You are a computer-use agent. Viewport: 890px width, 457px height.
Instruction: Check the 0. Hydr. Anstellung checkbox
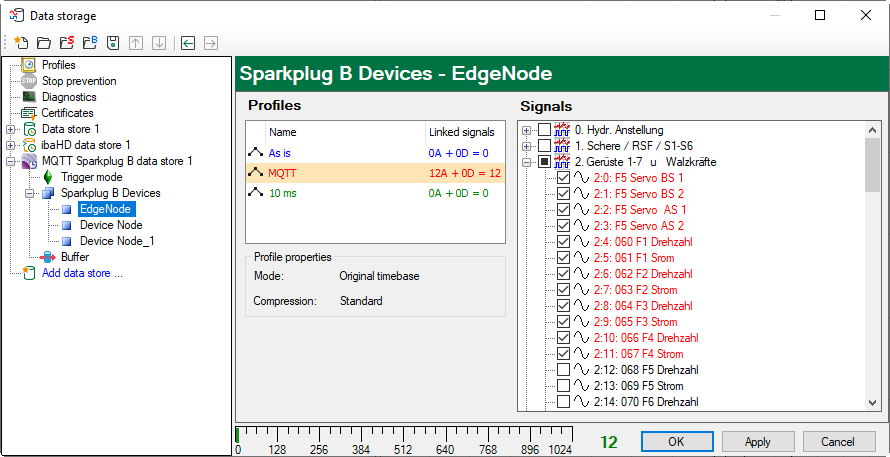[544, 130]
